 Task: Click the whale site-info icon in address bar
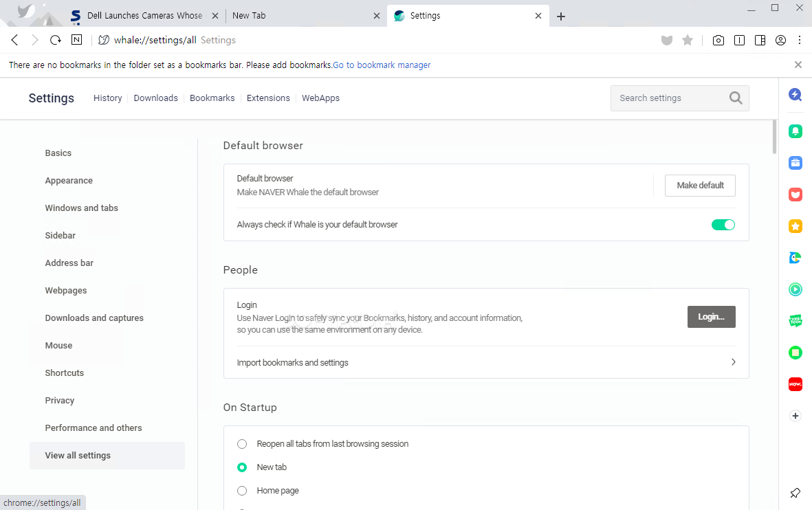tap(104, 40)
